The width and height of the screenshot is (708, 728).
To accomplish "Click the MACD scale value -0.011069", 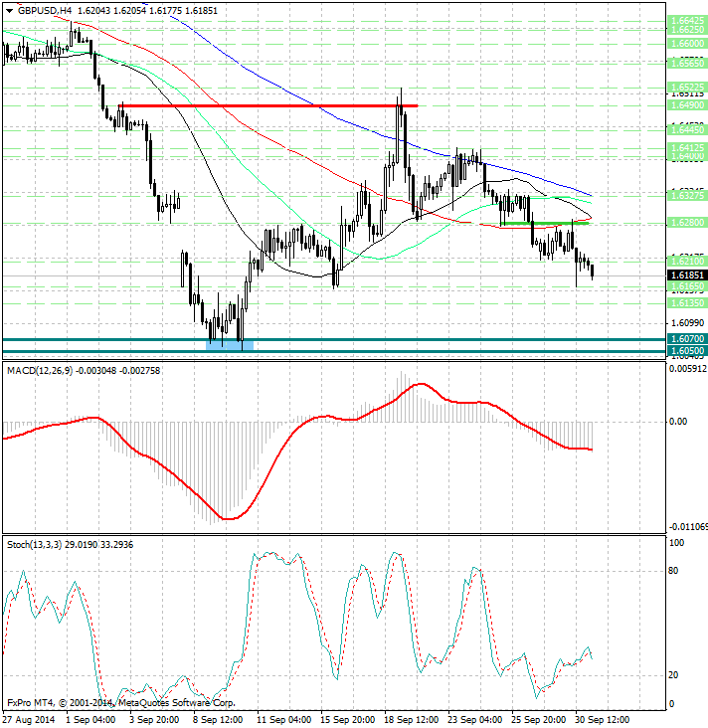I will 688,526.
